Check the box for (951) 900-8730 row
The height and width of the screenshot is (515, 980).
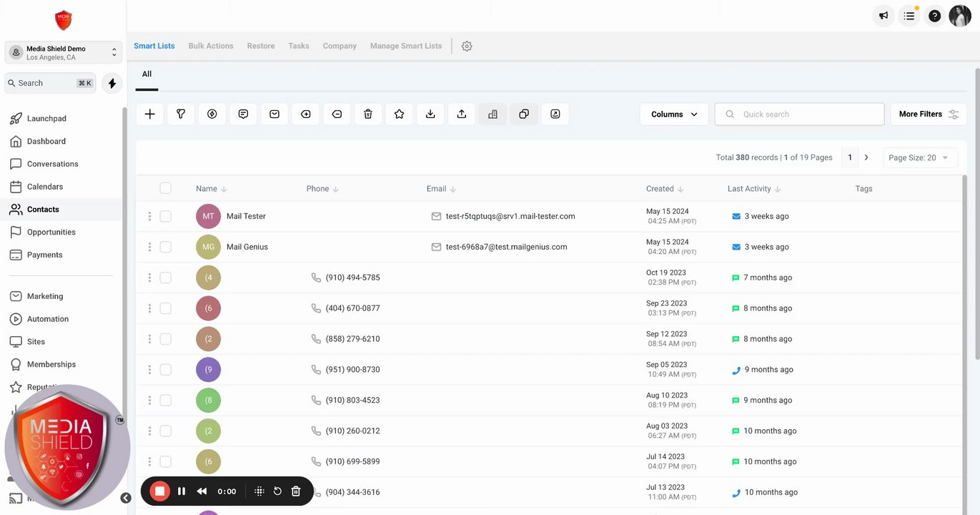coord(166,370)
